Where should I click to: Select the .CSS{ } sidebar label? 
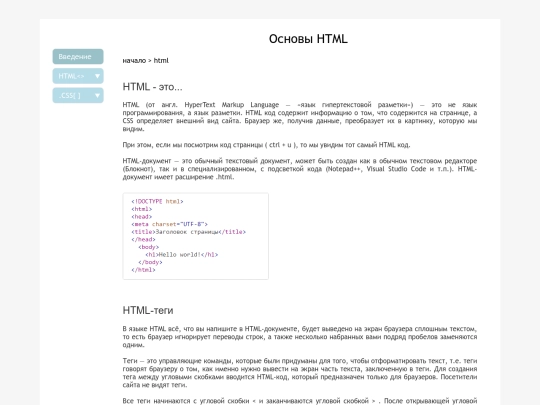(x=70, y=95)
